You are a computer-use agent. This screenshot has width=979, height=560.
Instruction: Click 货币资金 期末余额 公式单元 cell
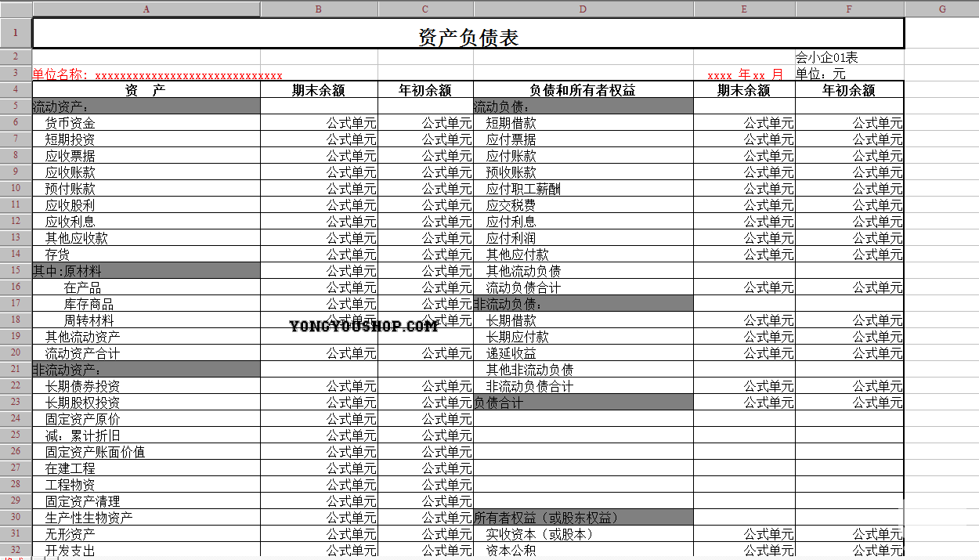click(319, 122)
